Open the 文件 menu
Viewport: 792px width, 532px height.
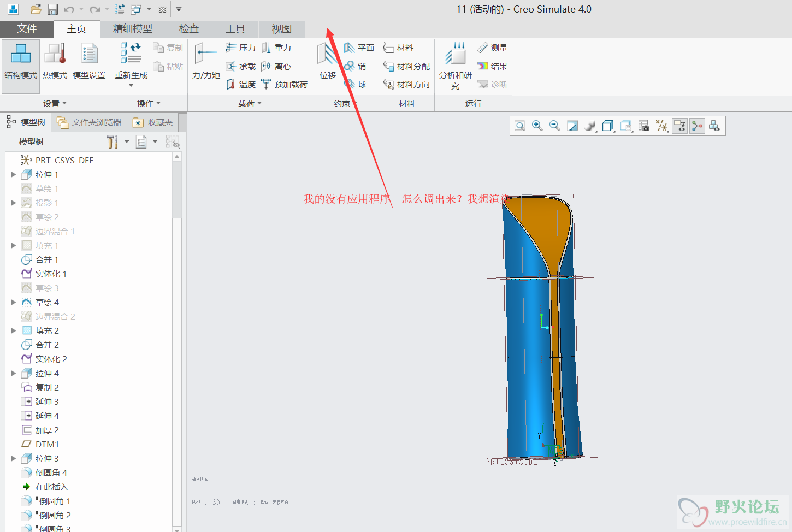[x=27, y=29]
